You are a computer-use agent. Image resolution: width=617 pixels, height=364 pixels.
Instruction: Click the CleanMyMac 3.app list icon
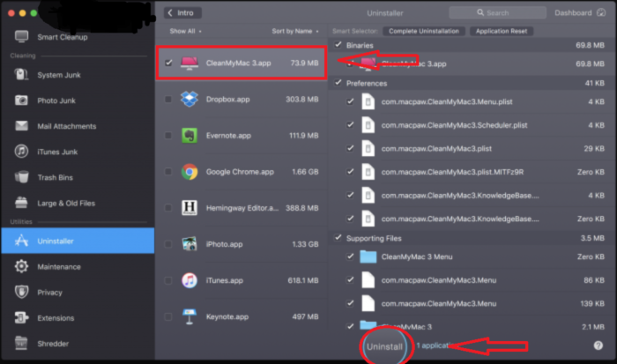[x=190, y=63]
